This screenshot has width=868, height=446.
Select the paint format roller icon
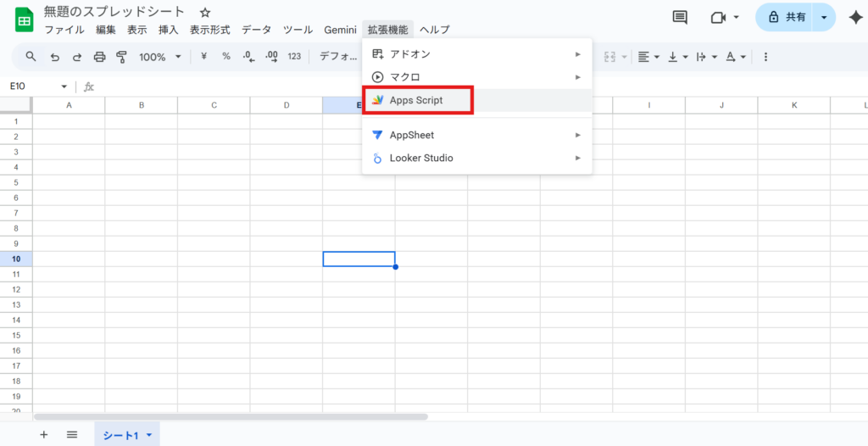point(121,57)
